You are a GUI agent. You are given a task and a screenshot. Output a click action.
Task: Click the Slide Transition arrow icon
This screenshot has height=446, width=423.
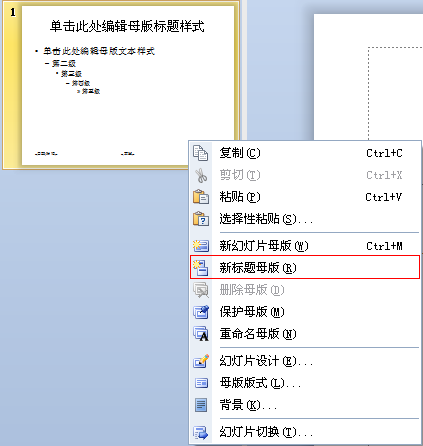tap(201, 432)
